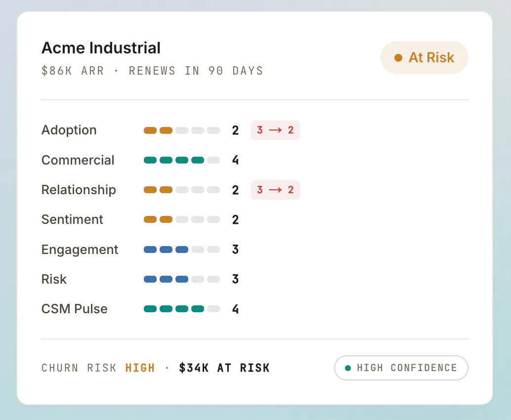Screen dimensions: 511x420
Task: Click the Sentiment score number 2
Action: [x=235, y=219]
